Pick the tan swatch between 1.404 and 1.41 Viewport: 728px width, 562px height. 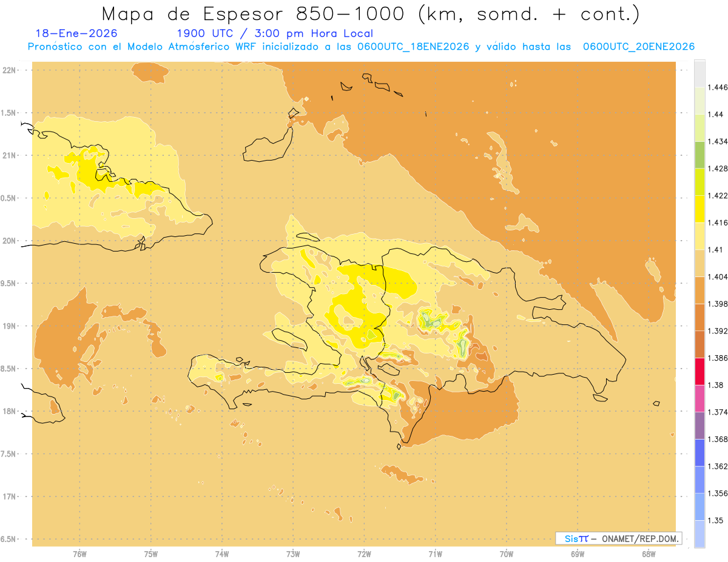699,263
